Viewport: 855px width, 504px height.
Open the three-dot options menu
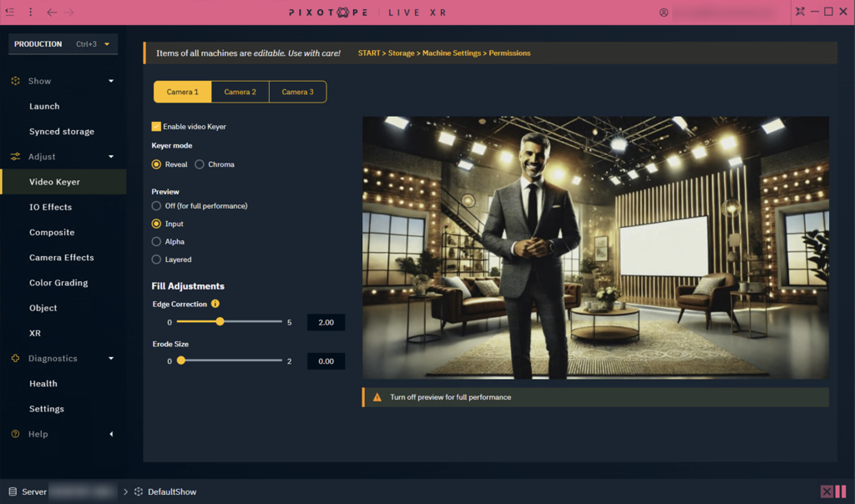coord(30,12)
